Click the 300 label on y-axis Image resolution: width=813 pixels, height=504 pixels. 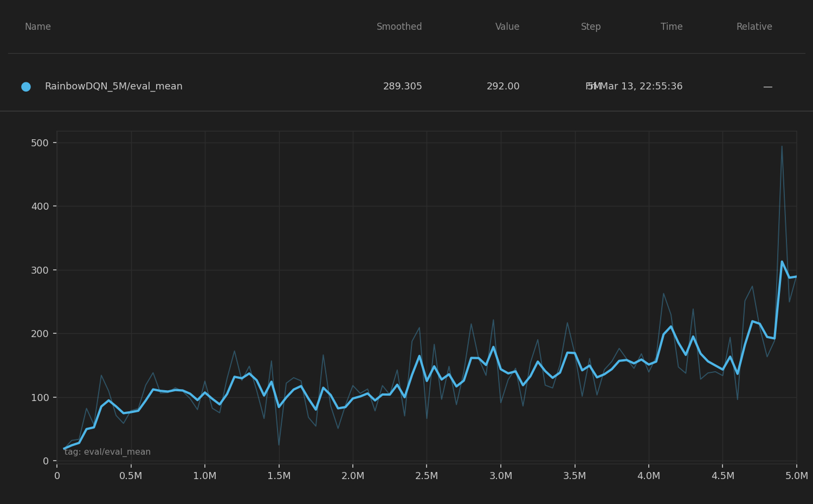(40, 270)
